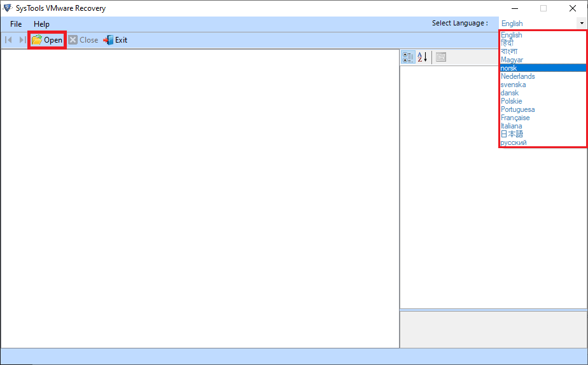The image size is (588, 365).
Task: Select हिंदी from the language list
Action: click(543, 43)
